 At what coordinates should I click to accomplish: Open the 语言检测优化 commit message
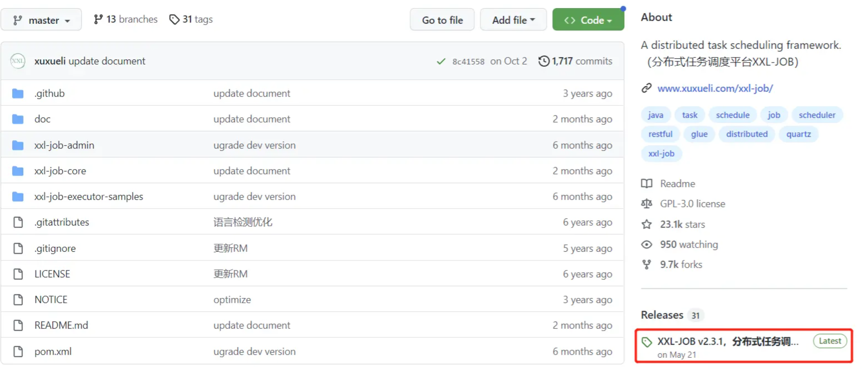(x=242, y=222)
